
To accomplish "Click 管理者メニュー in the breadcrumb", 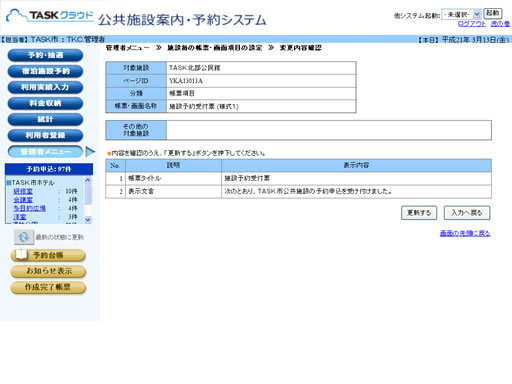I will click(x=127, y=48).
